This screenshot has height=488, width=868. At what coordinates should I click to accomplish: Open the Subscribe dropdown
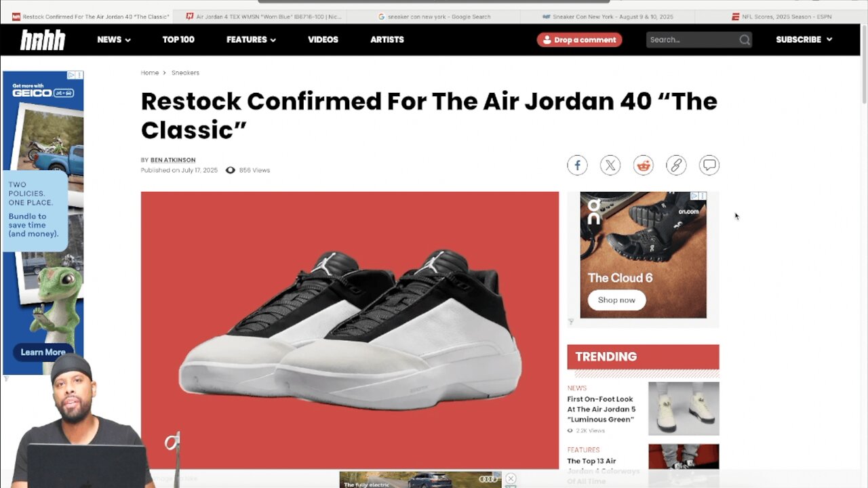(x=804, y=40)
